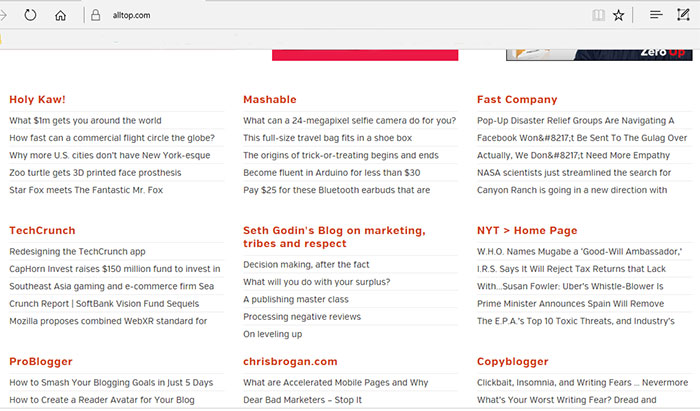Open 'Redesigning the TechCrunch app'
Image resolution: width=700 pixels, height=411 pixels.
tap(77, 252)
